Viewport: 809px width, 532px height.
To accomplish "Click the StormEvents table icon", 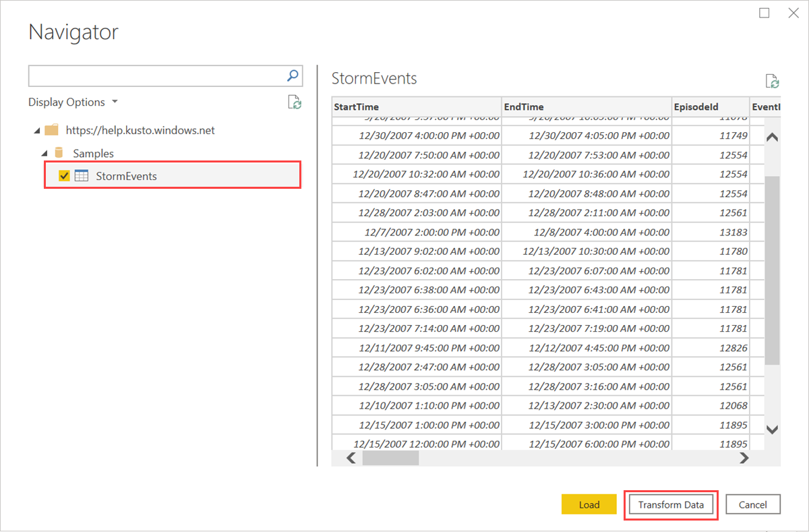I will point(82,176).
